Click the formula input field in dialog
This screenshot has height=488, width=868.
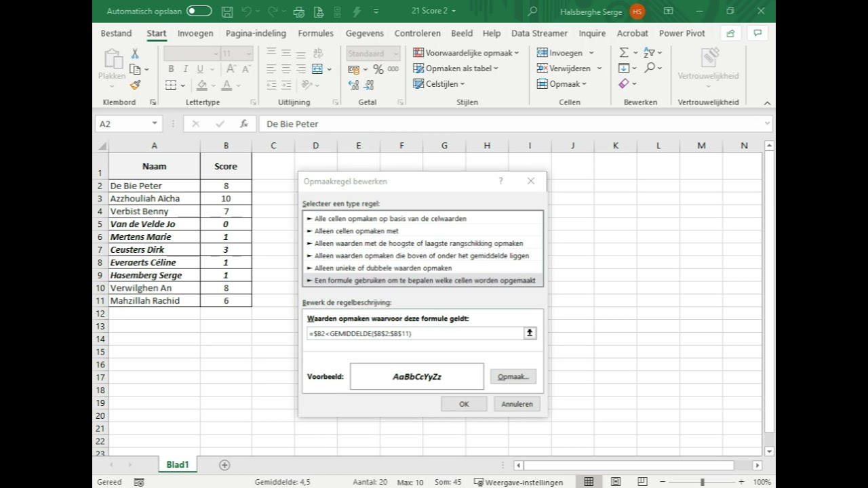[415, 333]
